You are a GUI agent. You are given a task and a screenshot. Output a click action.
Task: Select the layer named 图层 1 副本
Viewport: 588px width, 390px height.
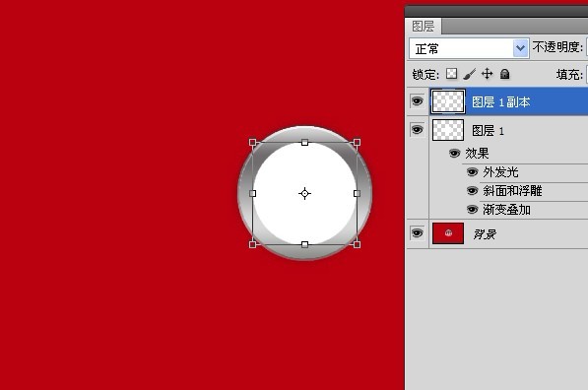500,102
